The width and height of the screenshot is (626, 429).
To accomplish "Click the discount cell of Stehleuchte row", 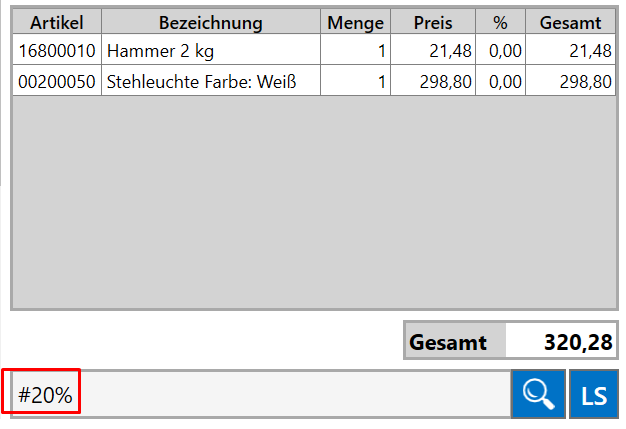I will tap(500, 81).
